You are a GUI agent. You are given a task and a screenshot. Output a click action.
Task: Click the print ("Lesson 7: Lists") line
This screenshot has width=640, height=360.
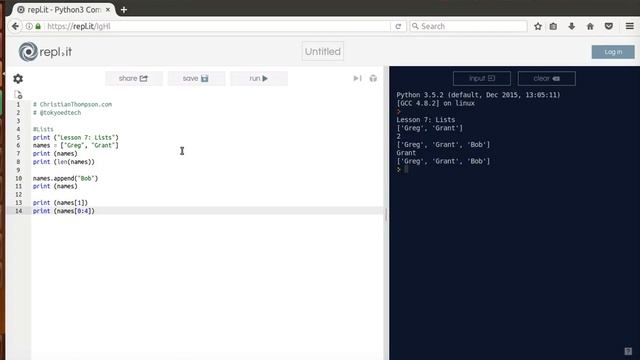pos(76,137)
